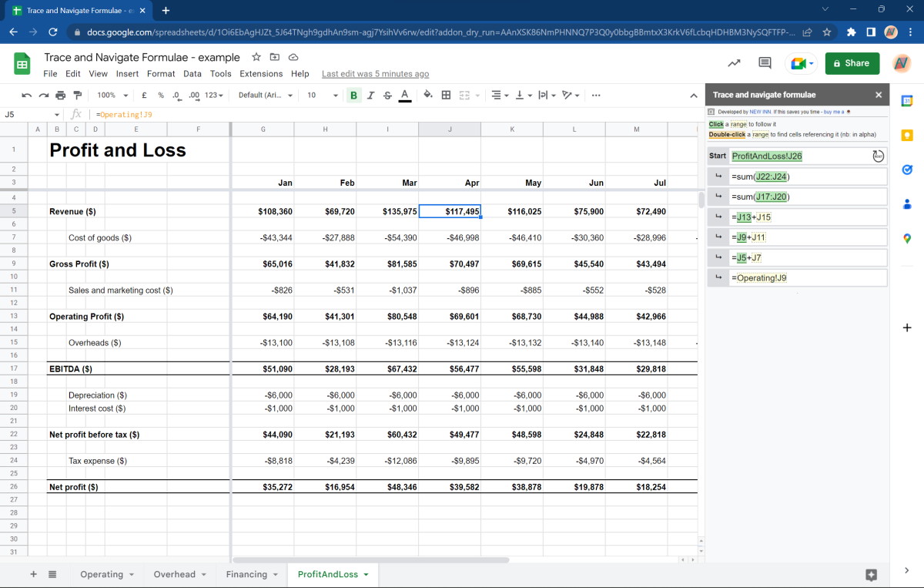Open the Data menu
Image resolution: width=924 pixels, height=588 pixels.
coord(192,74)
